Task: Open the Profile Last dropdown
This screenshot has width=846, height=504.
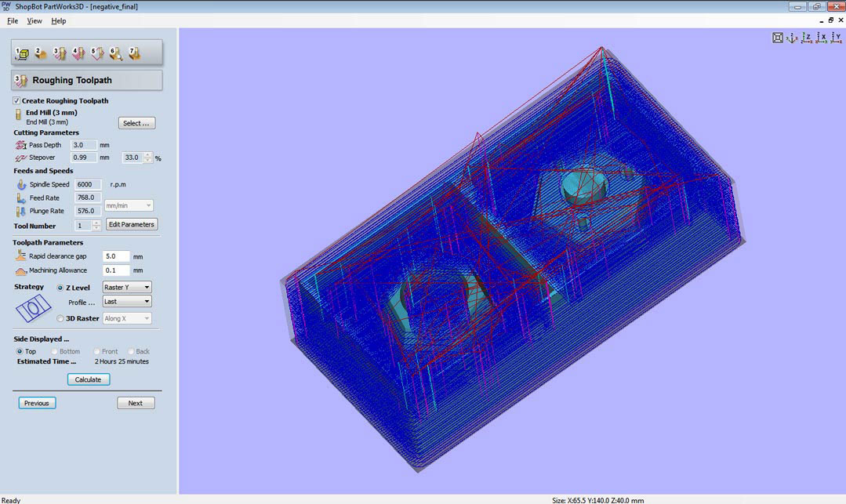Action: pyautogui.click(x=127, y=302)
